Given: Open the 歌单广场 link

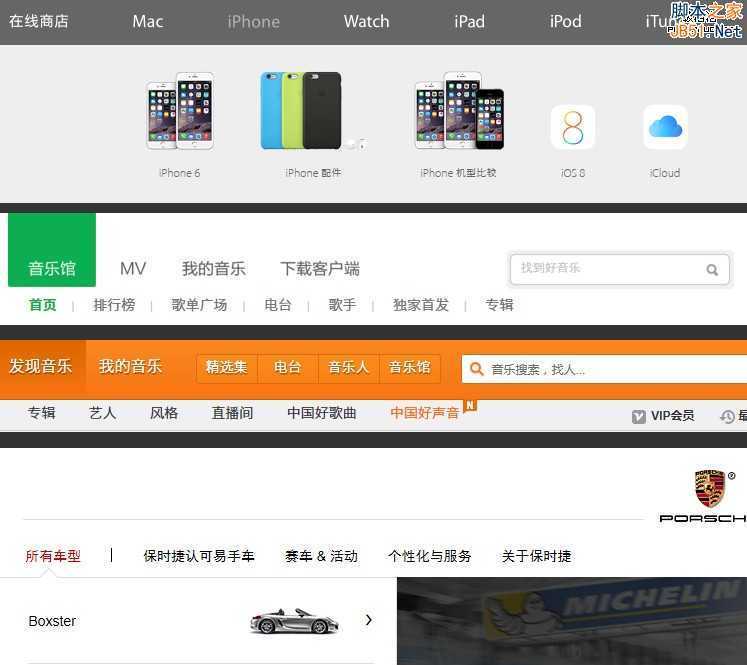Looking at the screenshot, I should (200, 305).
